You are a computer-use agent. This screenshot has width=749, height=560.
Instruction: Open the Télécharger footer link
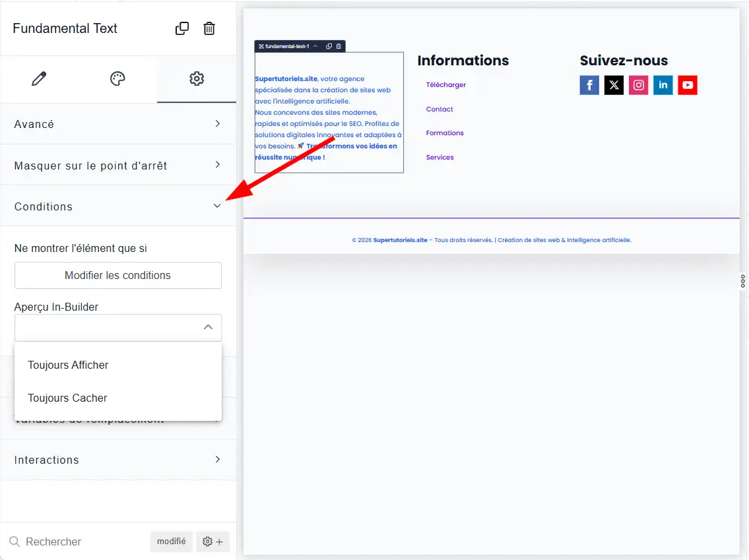[445, 85]
